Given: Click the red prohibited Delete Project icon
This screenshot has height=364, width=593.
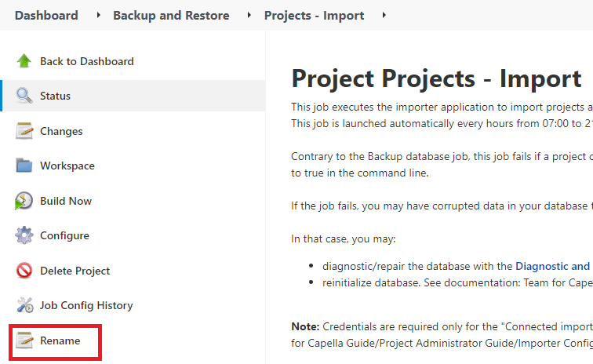Looking at the screenshot, I should pos(24,271).
